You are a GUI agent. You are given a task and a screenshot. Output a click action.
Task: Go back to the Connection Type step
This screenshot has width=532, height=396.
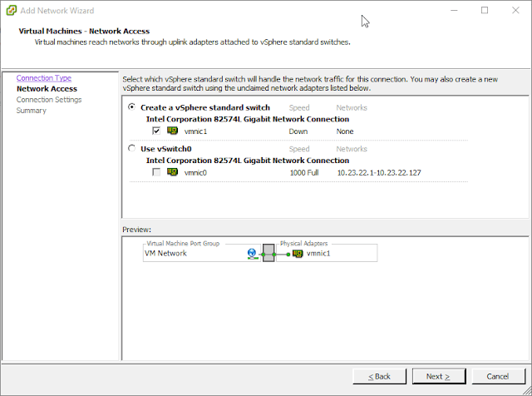[44, 77]
